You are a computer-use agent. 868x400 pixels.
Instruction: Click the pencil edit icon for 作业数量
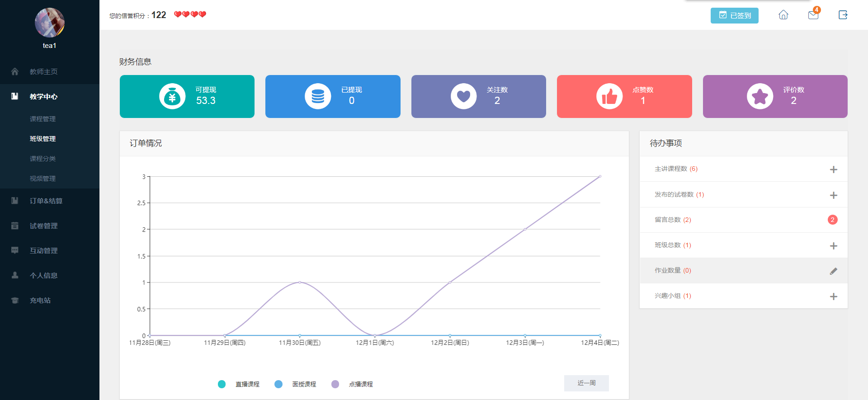point(834,271)
